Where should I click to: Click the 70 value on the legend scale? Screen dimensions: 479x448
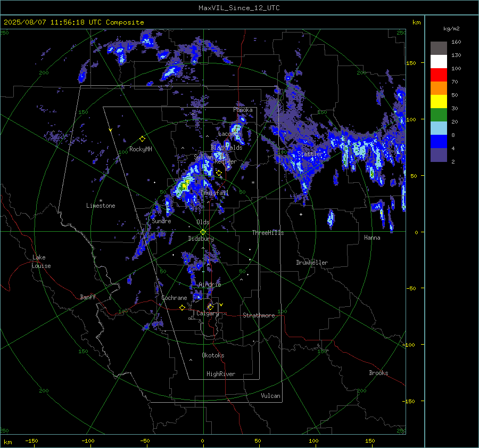(x=455, y=82)
